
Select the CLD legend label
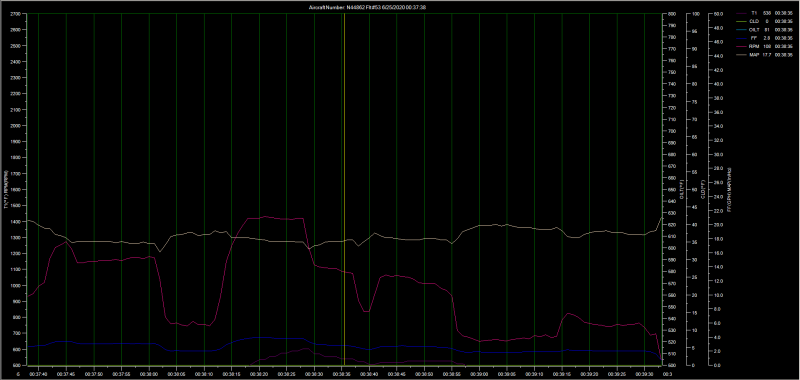[754, 21]
